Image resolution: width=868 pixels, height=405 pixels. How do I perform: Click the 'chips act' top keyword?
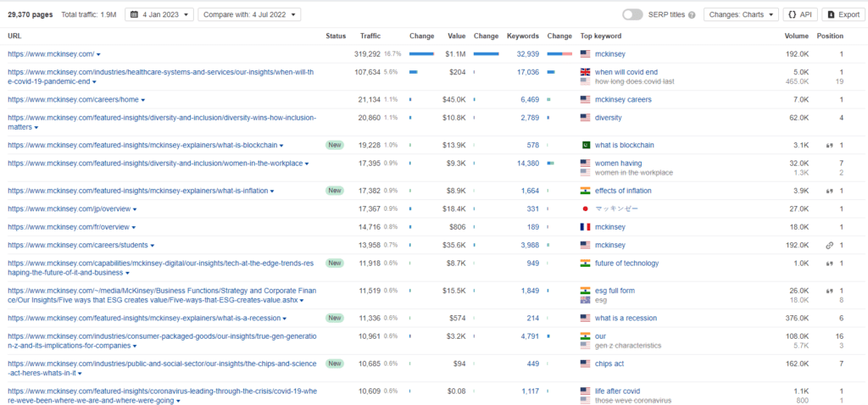pyautogui.click(x=609, y=363)
